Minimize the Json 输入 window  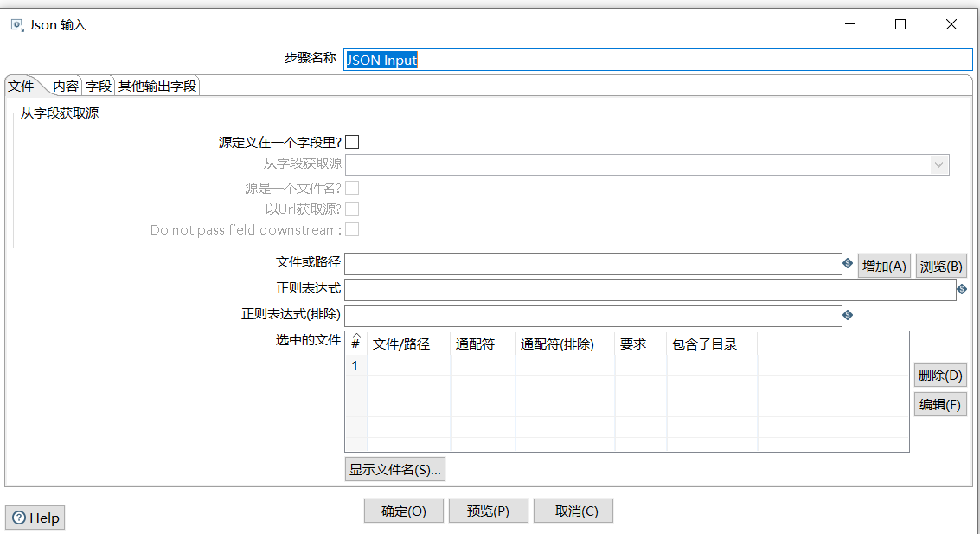point(850,24)
